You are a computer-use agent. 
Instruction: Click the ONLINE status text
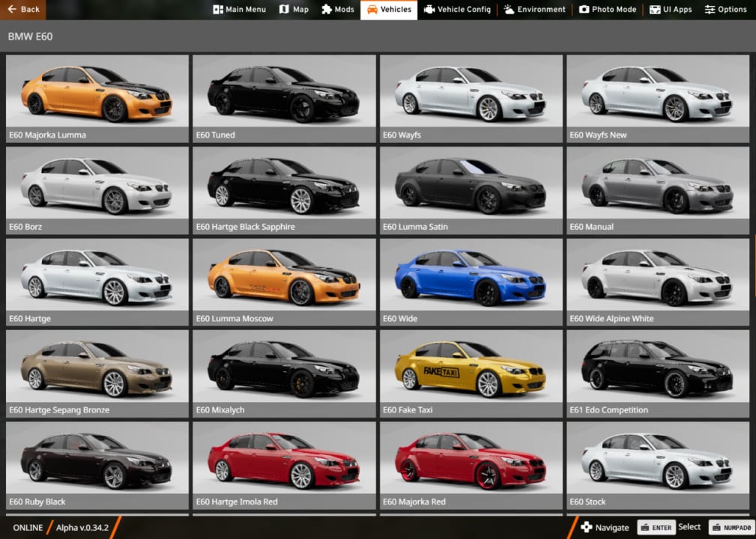coord(28,528)
